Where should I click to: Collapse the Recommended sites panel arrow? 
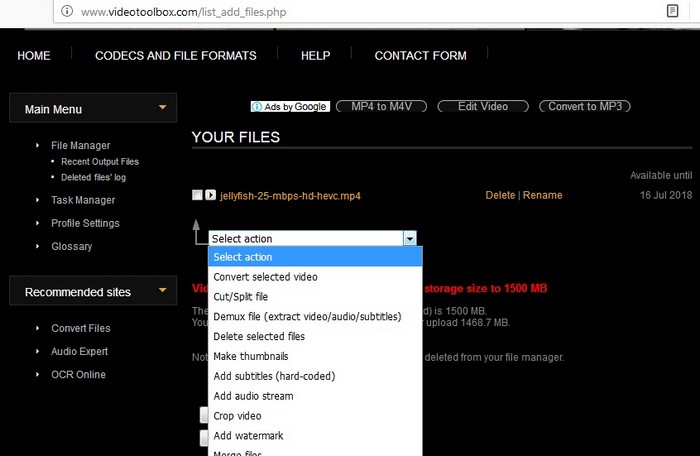pos(162,291)
